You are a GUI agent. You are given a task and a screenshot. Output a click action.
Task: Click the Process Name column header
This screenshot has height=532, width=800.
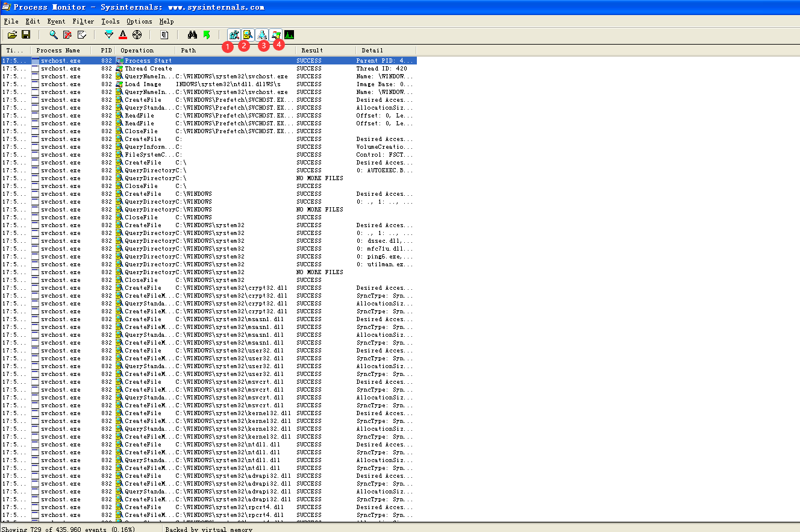tap(60, 51)
